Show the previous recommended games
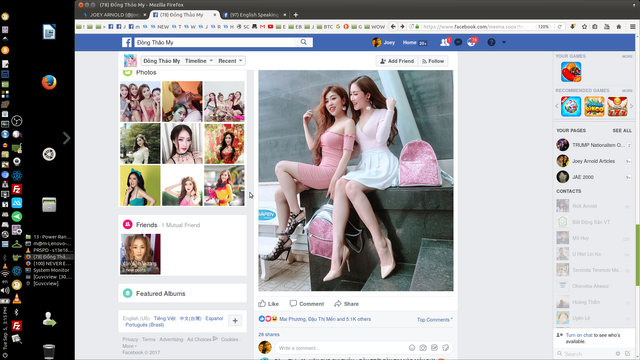The width and height of the screenshot is (640, 360). 557,106
